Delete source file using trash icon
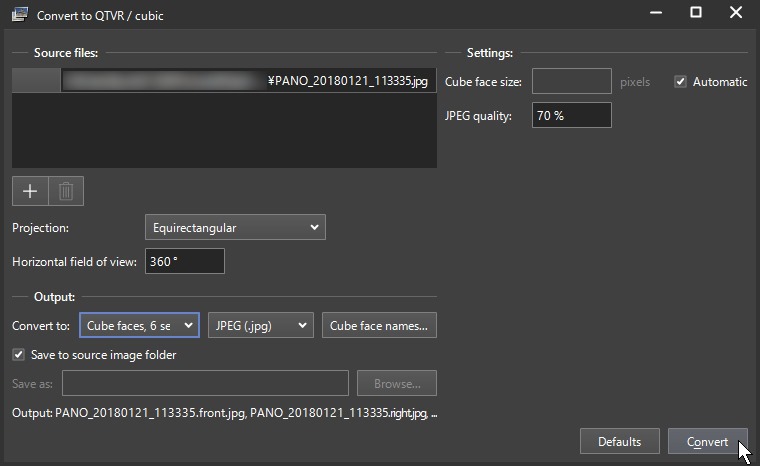Screen dimensions: 760x466 [66, 191]
